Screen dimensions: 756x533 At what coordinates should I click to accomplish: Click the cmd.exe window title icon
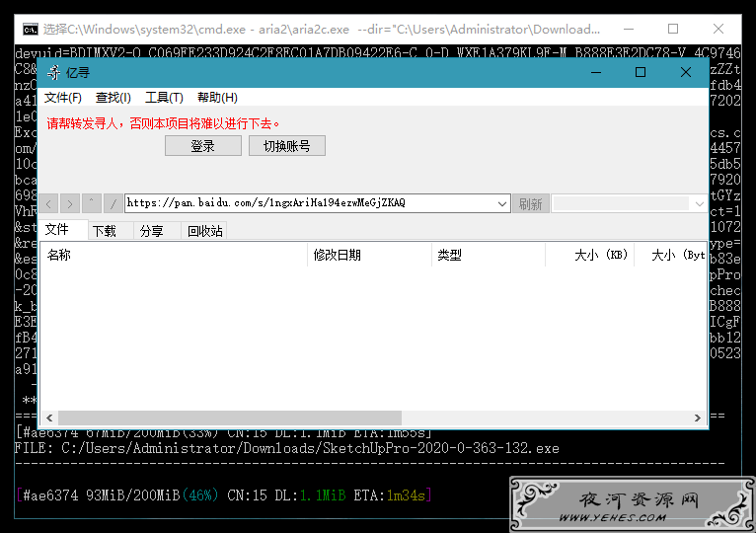(30, 30)
